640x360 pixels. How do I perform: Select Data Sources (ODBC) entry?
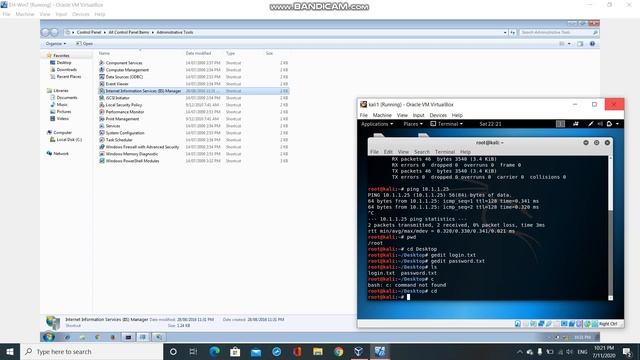point(124,77)
